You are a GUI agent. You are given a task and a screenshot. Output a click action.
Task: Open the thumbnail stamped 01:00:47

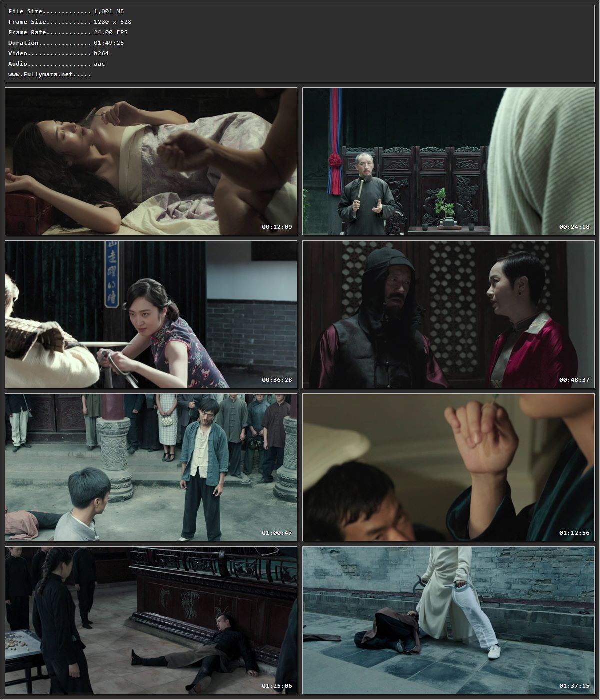click(x=151, y=467)
